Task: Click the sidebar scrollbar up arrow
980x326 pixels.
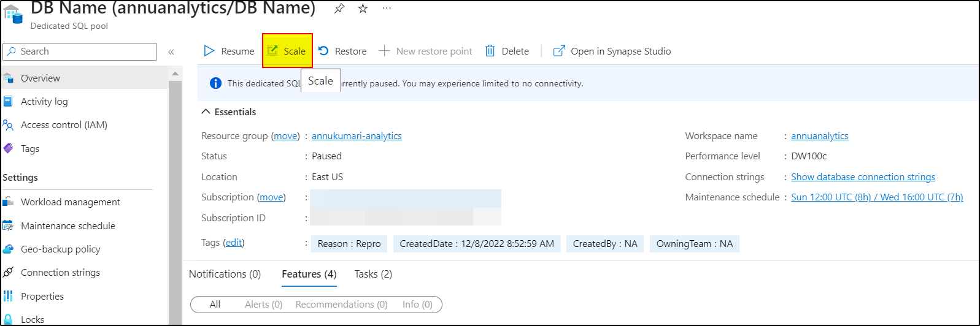Action: 175,74
